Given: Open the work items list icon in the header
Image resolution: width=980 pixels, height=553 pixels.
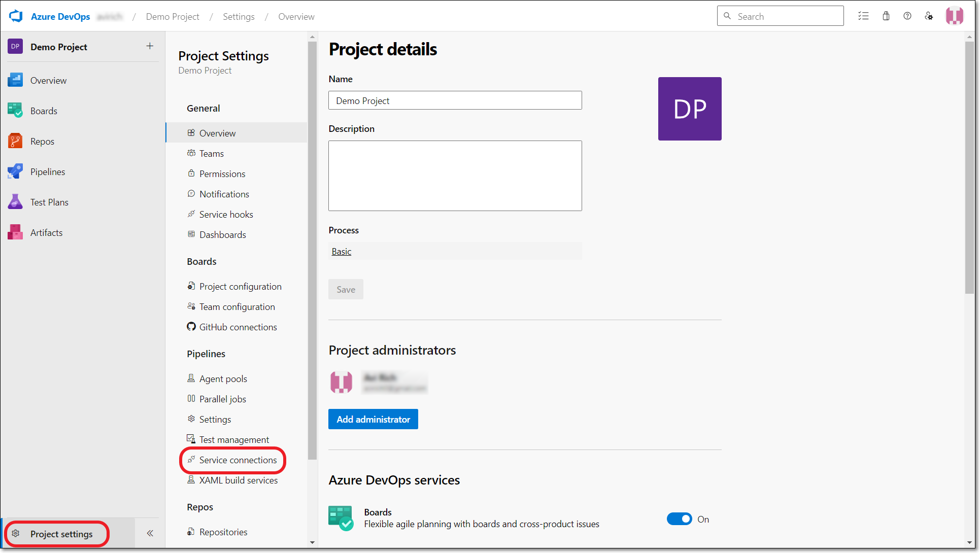Looking at the screenshot, I should 863,16.
